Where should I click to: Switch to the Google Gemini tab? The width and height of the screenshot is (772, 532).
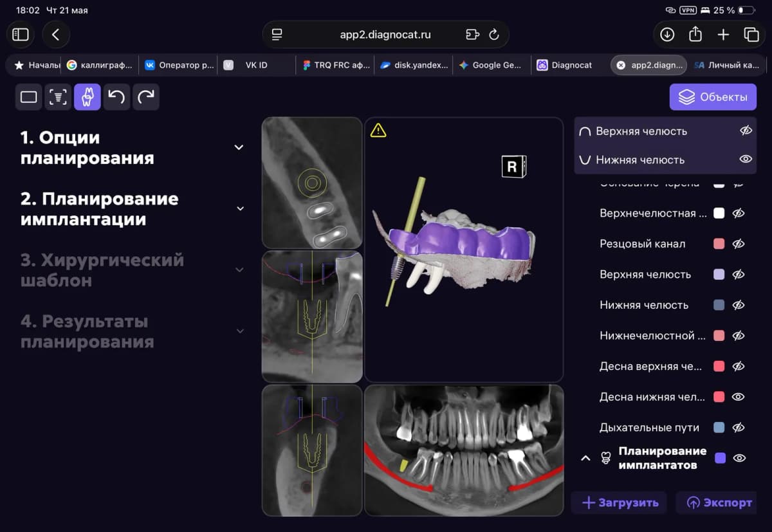pyautogui.click(x=492, y=65)
